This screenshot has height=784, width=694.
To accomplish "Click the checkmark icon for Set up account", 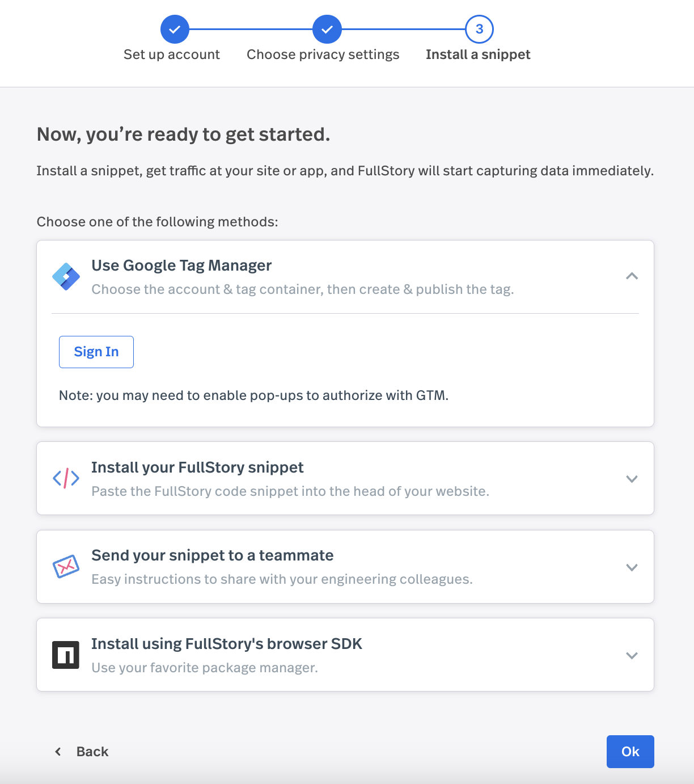I will pyautogui.click(x=175, y=29).
